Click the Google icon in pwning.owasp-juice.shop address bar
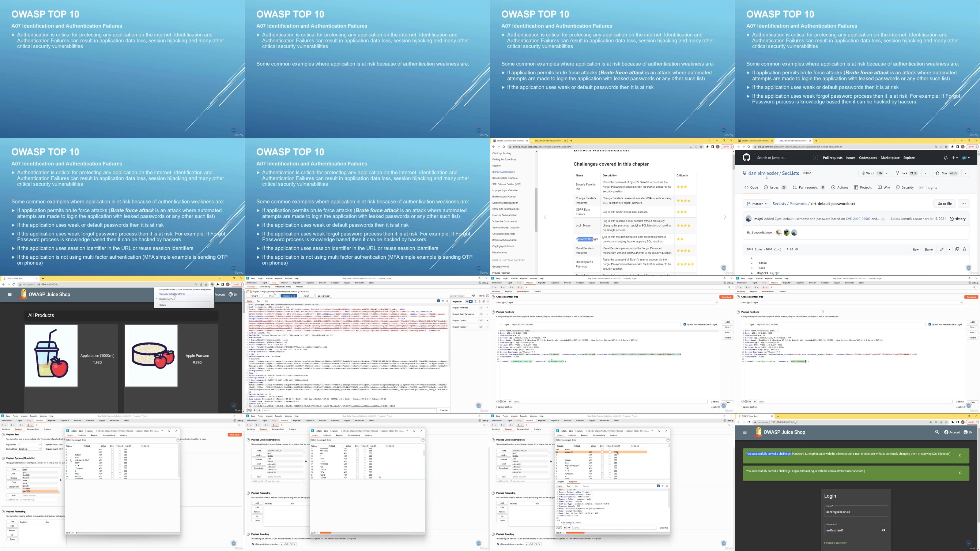The width and height of the screenshot is (980, 551). click(x=691, y=147)
